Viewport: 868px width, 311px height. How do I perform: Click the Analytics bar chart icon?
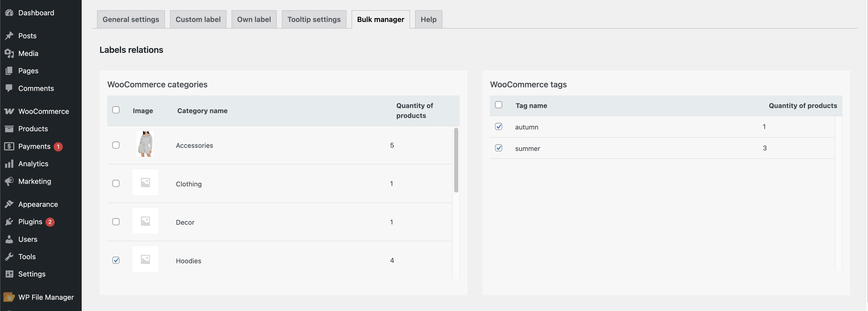9,164
